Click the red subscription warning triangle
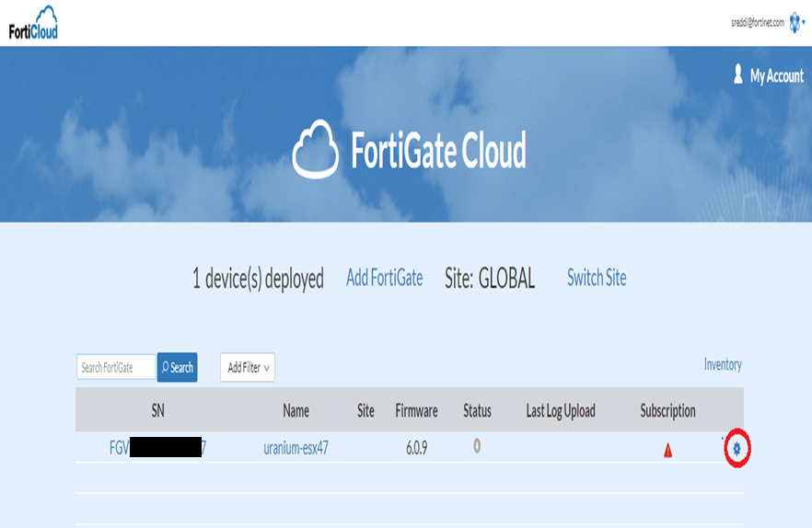The image size is (812, 528). 668,450
